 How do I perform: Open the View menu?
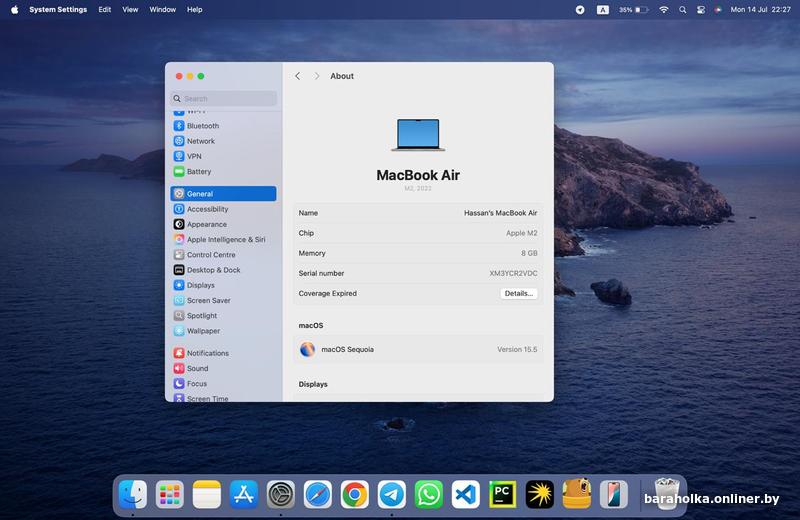[x=130, y=9]
